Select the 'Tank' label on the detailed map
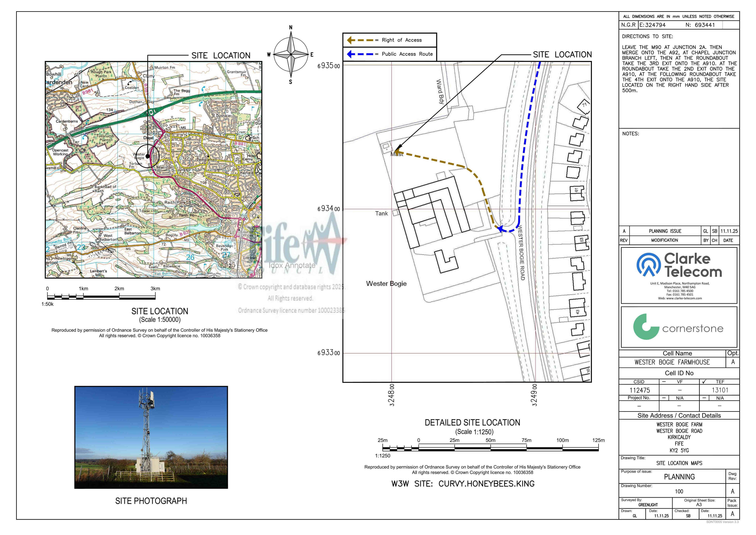756x535 pixels. pyautogui.click(x=382, y=214)
